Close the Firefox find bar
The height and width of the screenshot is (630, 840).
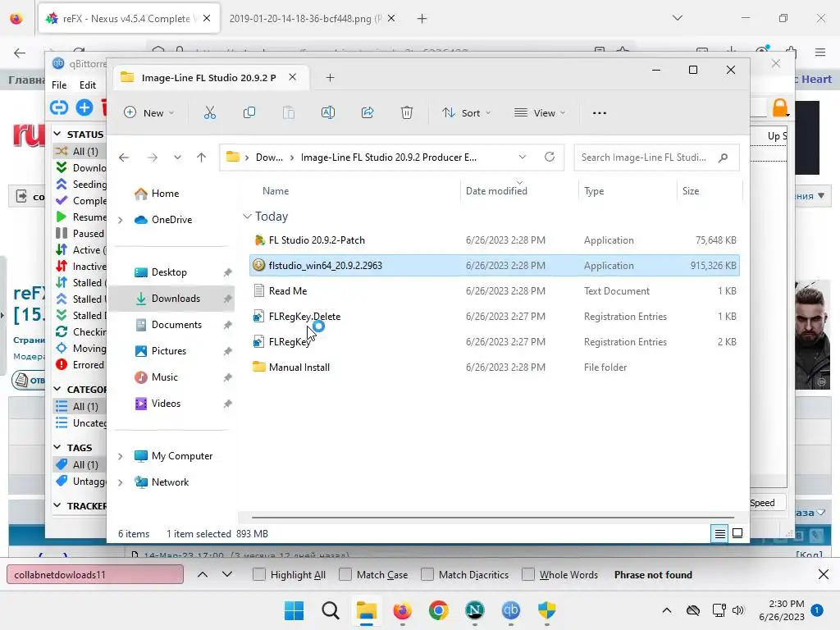pos(824,574)
